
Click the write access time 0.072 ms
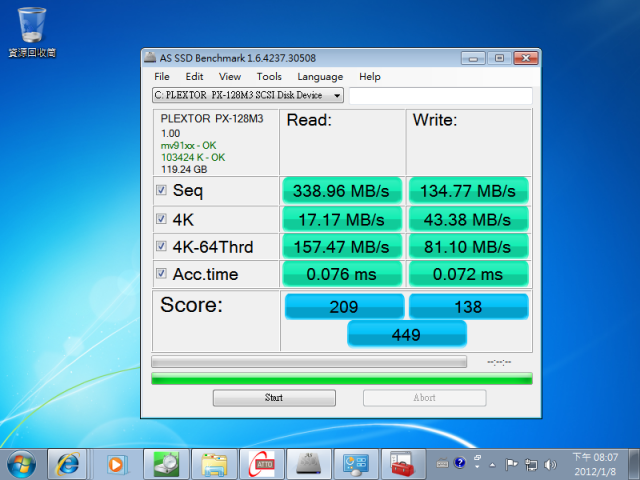468,274
